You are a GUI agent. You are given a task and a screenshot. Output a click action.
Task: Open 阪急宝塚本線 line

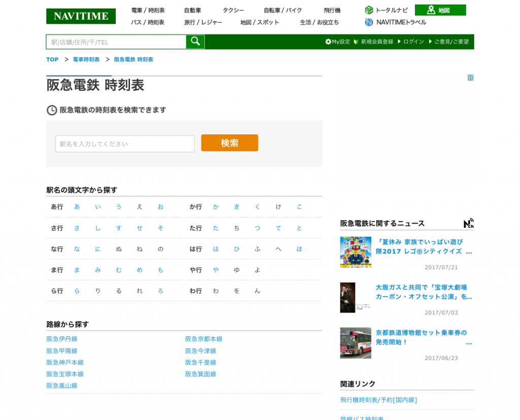[x=65, y=374]
